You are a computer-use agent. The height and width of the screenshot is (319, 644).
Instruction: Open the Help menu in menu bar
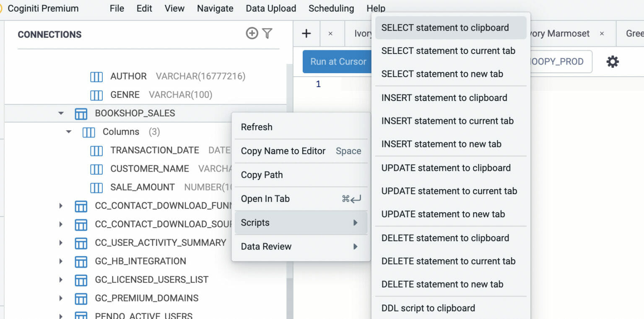[376, 8]
